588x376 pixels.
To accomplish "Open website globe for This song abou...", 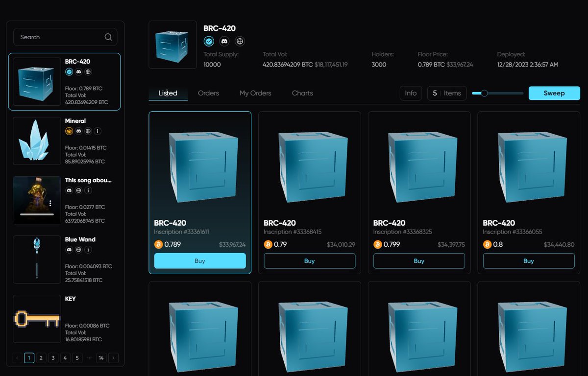I will click(78, 190).
